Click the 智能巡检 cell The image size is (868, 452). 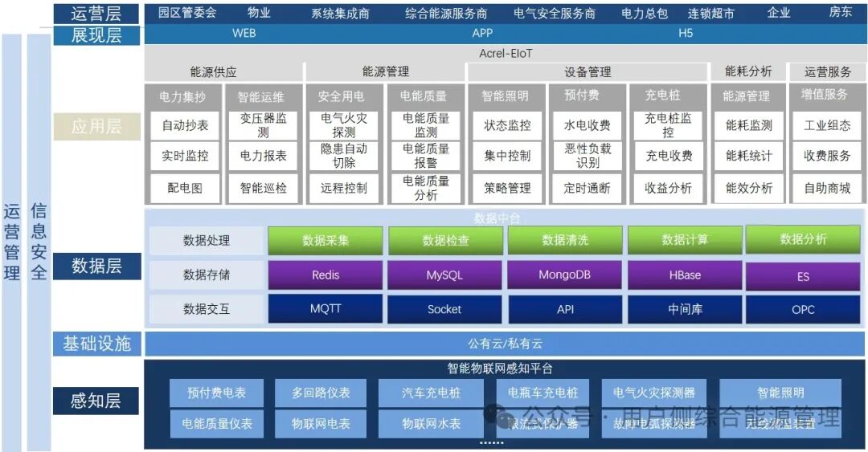click(x=264, y=188)
